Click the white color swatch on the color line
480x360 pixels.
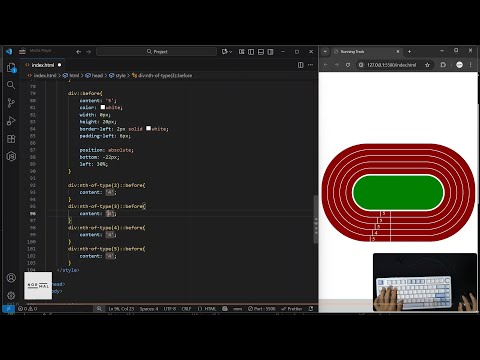click(103, 107)
